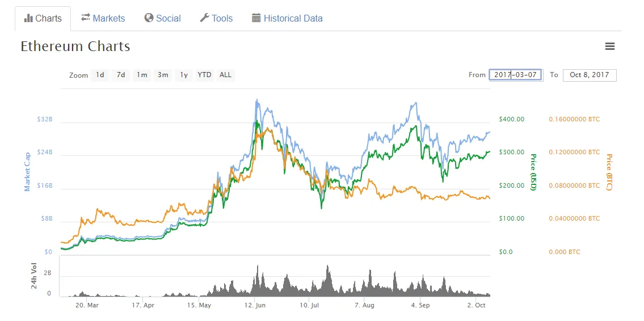644x321 pixels.
Task: Open the Tools tab
Action: point(216,19)
